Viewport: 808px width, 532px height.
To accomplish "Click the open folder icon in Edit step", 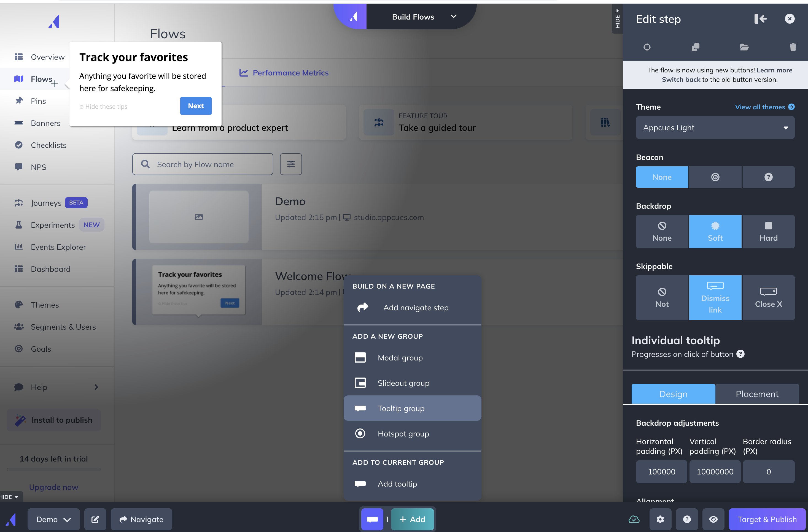I will pyautogui.click(x=744, y=47).
